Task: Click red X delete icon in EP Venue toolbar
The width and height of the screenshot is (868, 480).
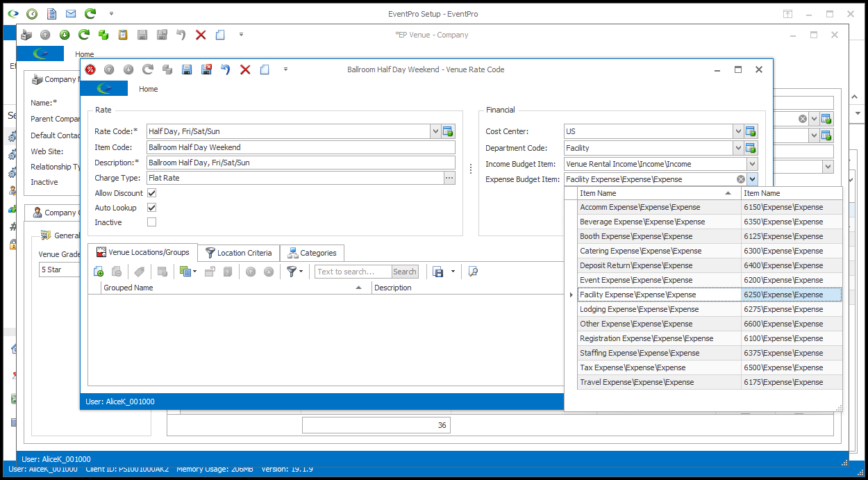Action: point(201,35)
